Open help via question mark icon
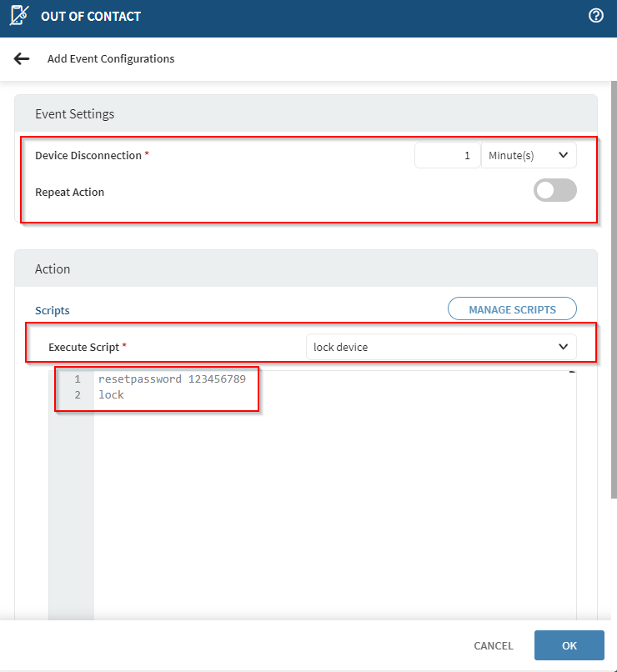This screenshot has height=672, width=617. coord(595,16)
